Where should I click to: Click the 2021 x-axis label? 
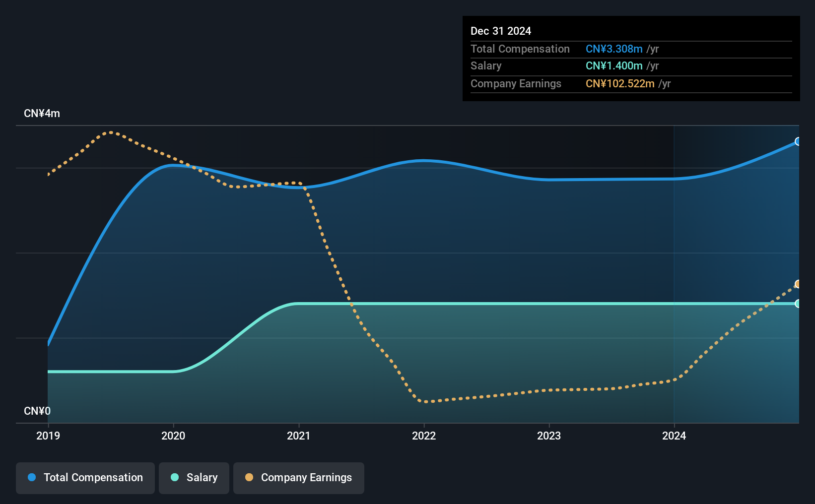[x=299, y=436]
